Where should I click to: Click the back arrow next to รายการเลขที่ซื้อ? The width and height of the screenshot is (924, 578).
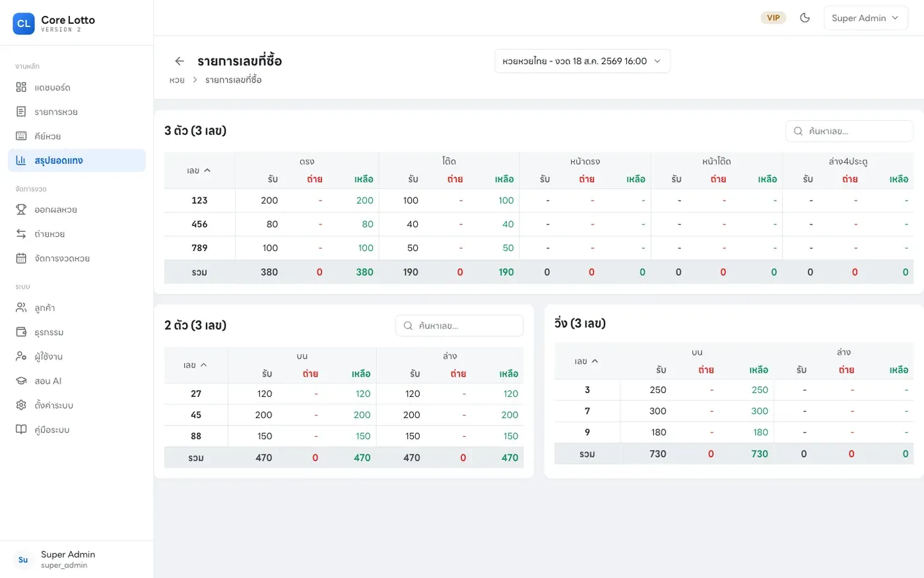[x=180, y=61]
